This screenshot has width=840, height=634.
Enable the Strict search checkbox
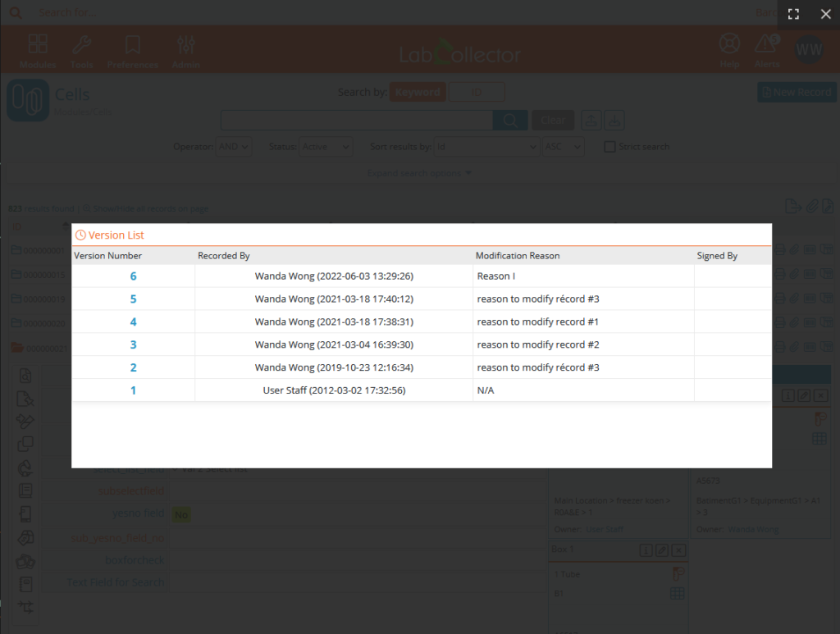pyautogui.click(x=609, y=147)
